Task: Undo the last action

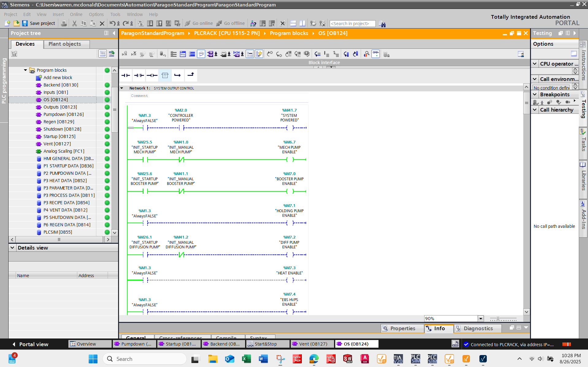Action: click(112, 23)
